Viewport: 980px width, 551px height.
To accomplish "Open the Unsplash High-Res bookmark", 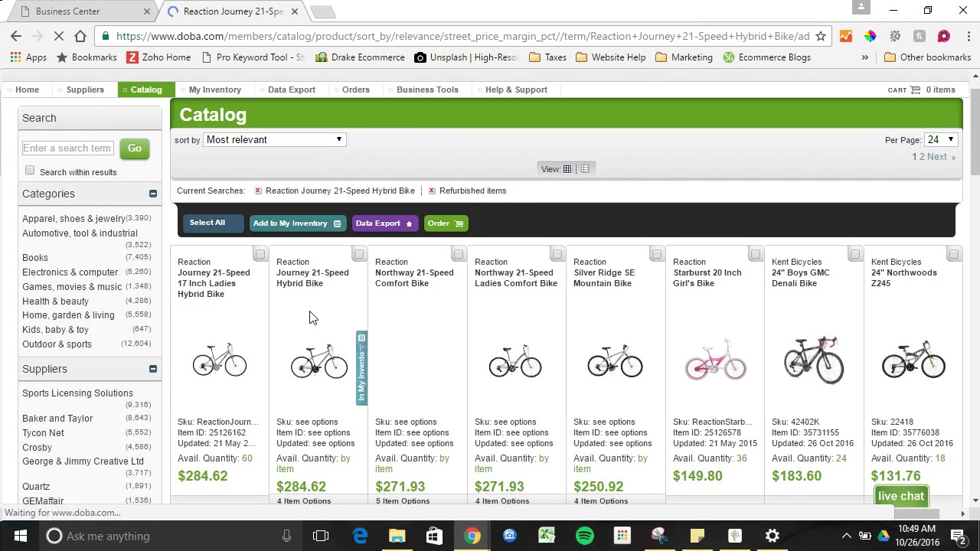I will point(466,57).
